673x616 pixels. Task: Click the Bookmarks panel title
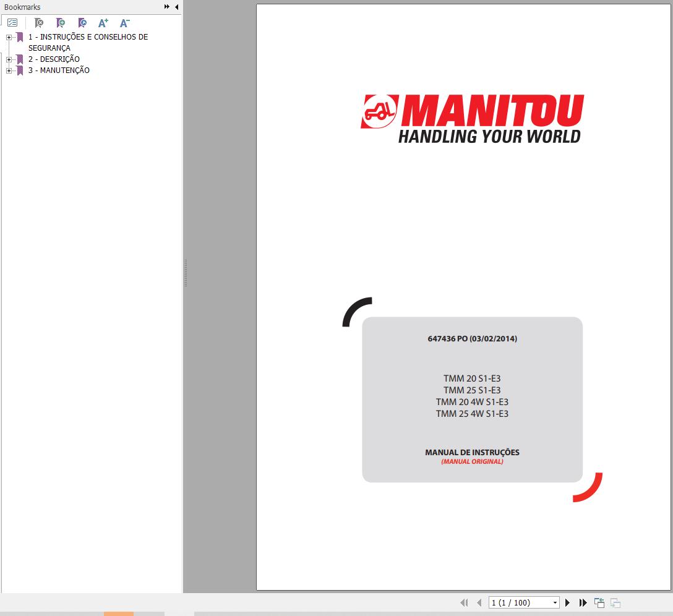[x=22, y=7]
